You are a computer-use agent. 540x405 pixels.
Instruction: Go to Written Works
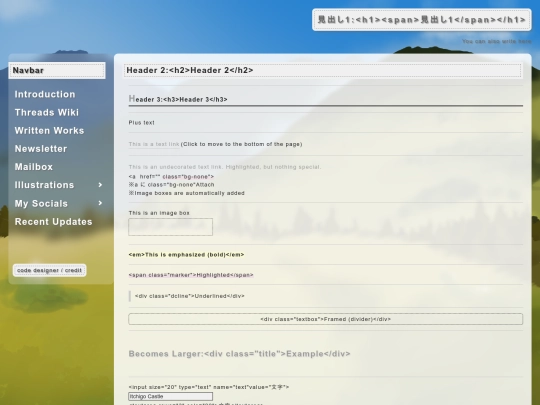coord(49,131)
